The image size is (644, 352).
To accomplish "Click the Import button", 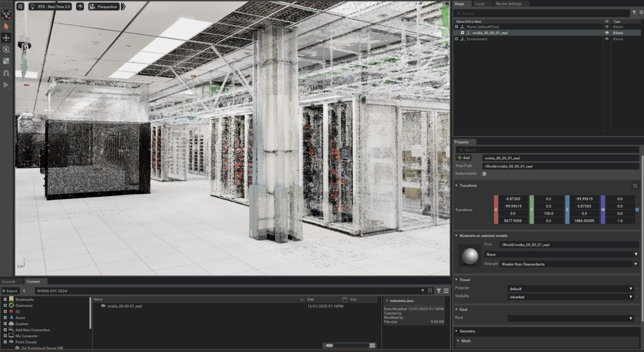I will [10, 291].
